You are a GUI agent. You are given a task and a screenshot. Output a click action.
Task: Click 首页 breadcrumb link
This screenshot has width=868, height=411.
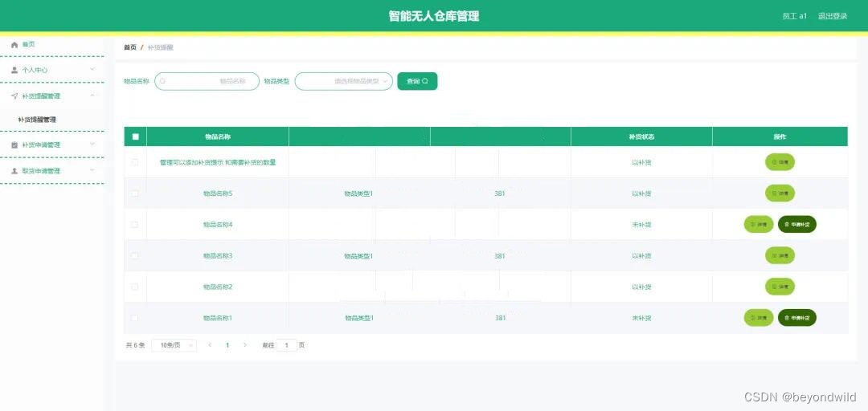[130, 47]
